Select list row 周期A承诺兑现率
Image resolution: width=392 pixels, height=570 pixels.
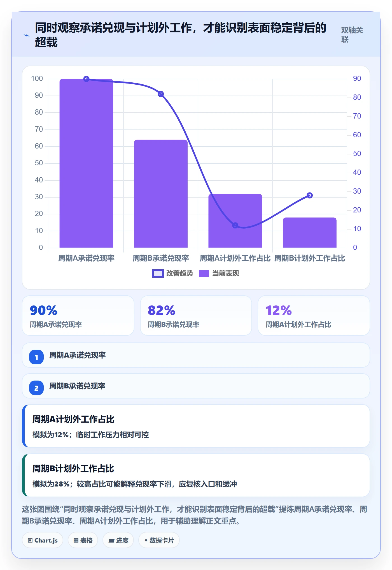click(x=196, y=355)
